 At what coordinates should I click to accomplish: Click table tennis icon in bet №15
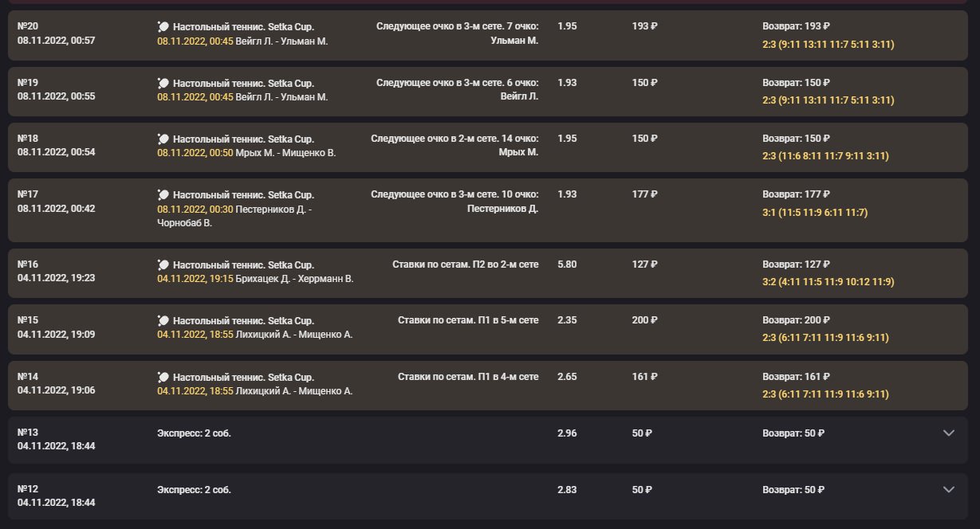click(163, 320)
